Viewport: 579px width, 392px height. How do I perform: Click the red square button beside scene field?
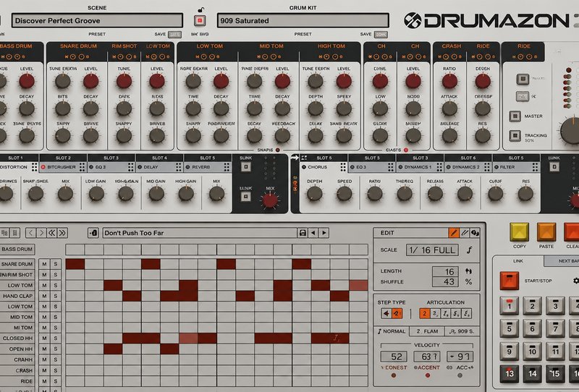(x=200, y=20)
